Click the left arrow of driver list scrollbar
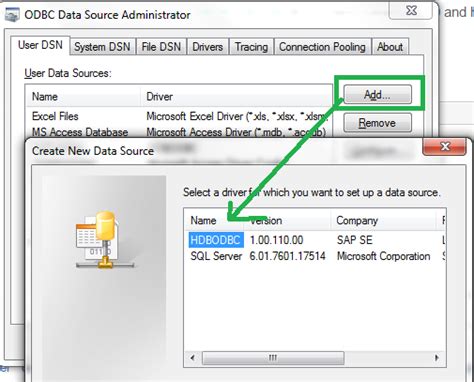Screen dimensions: 474x382 tap(193, 358)
